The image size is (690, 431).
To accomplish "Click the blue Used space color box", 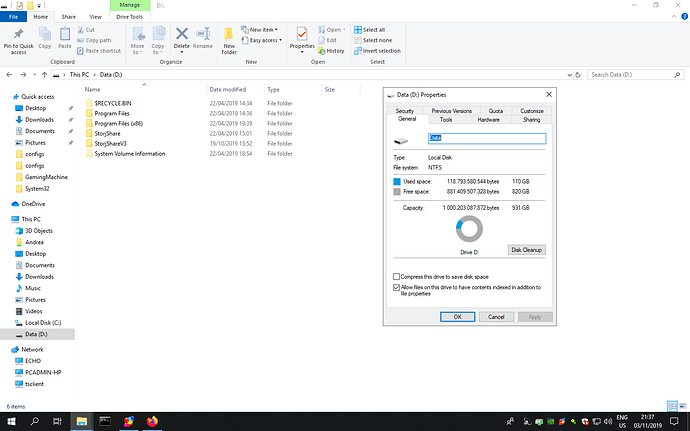I will pos(397,181).
